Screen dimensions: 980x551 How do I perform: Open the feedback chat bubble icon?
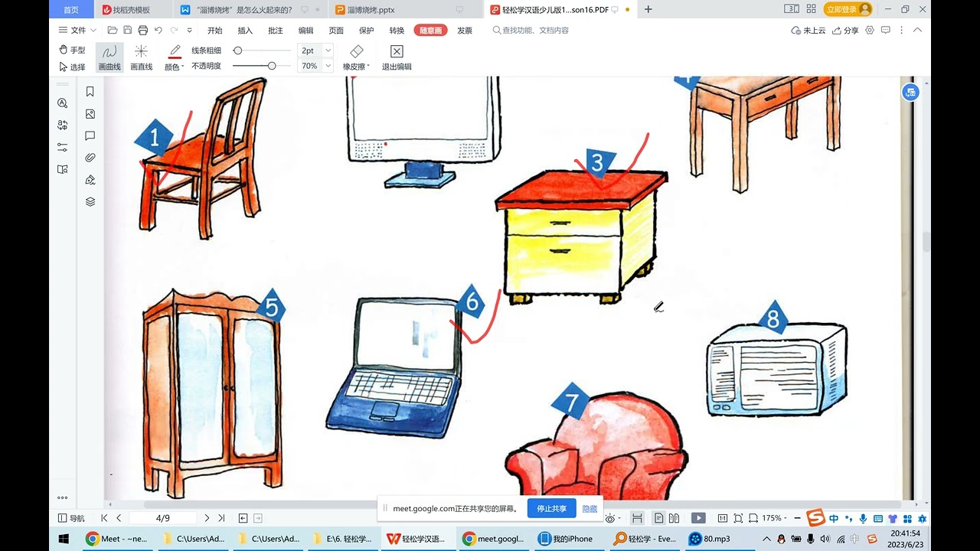pyautogui.click(x=886, y=31)
